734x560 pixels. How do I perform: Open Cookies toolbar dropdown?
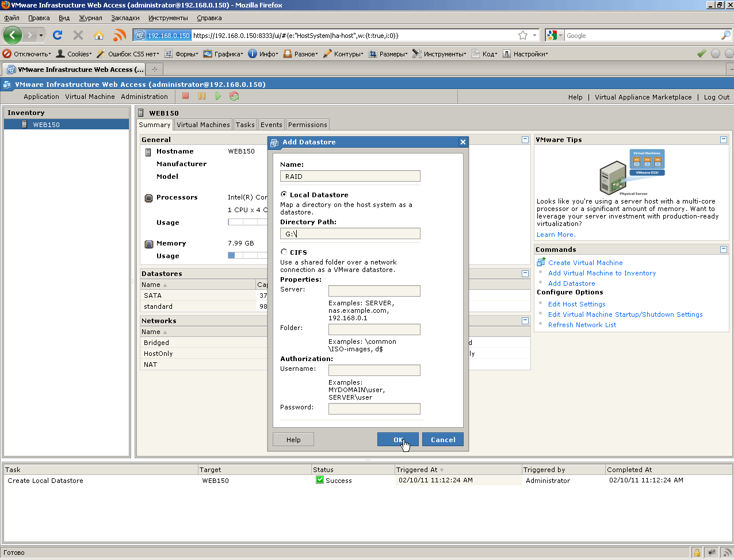tap(74, 53)
